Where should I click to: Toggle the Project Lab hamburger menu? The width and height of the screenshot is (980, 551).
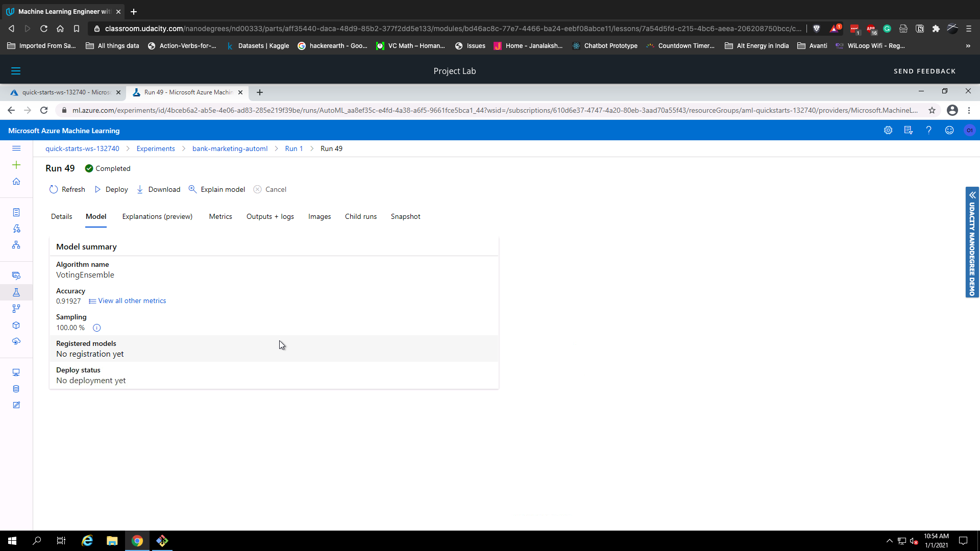pos(16,71)
